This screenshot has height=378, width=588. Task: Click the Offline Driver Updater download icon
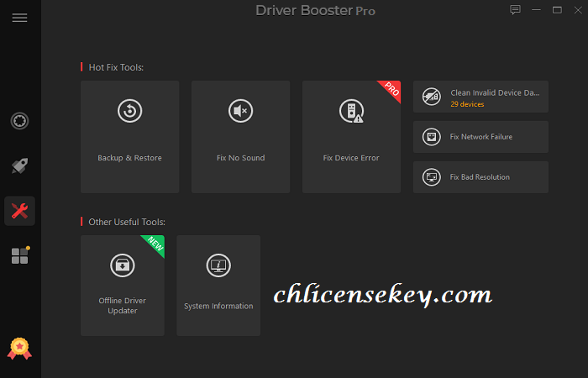pyautogui.click(x=123, y=265)
